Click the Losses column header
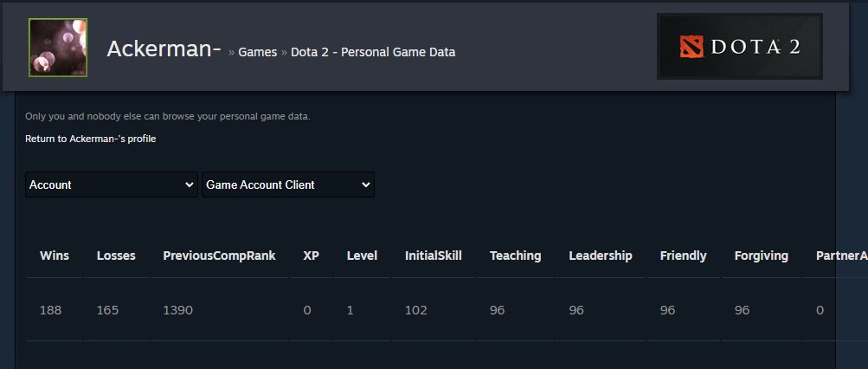This screenshot has height=369, width=868. pyautogui.click(x=116, y=256)
